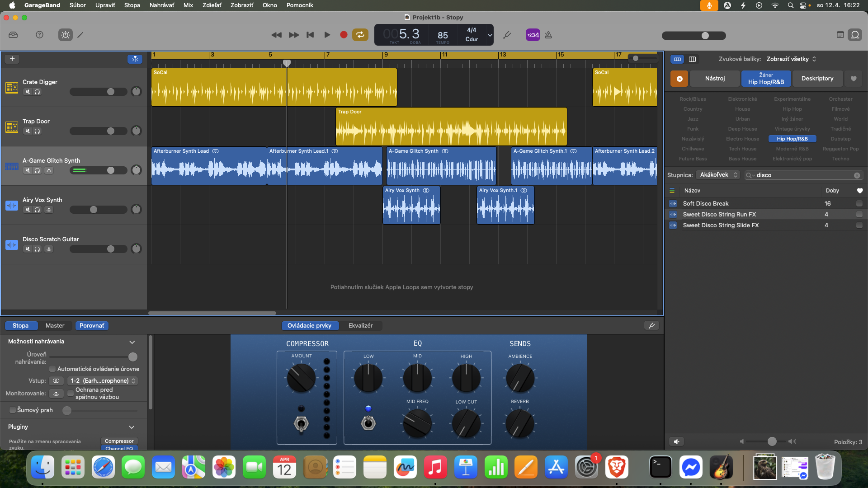
Task: Open the Stupnica Akákoľvek dropdown
Action: (718, 174)
